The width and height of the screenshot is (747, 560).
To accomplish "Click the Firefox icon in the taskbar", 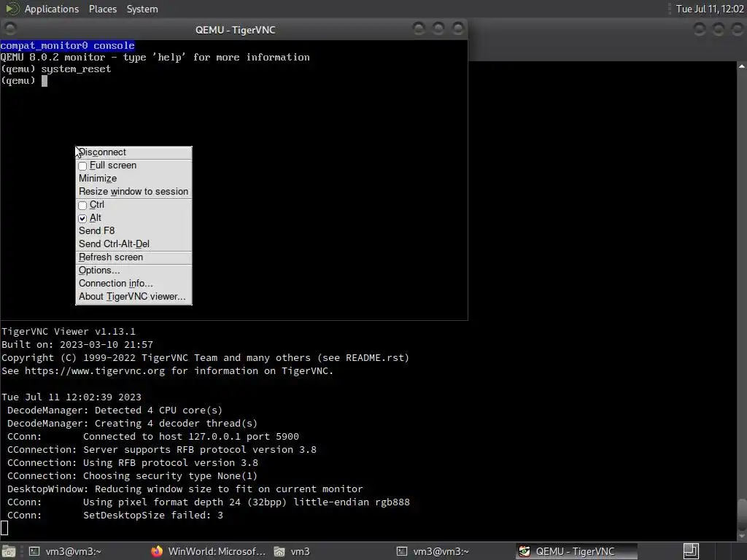I will [x=157, y=551].
